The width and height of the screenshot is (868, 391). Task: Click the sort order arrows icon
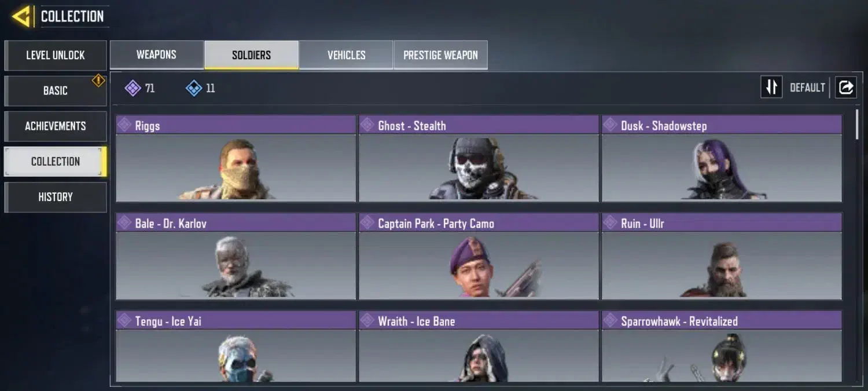(771, 87)
